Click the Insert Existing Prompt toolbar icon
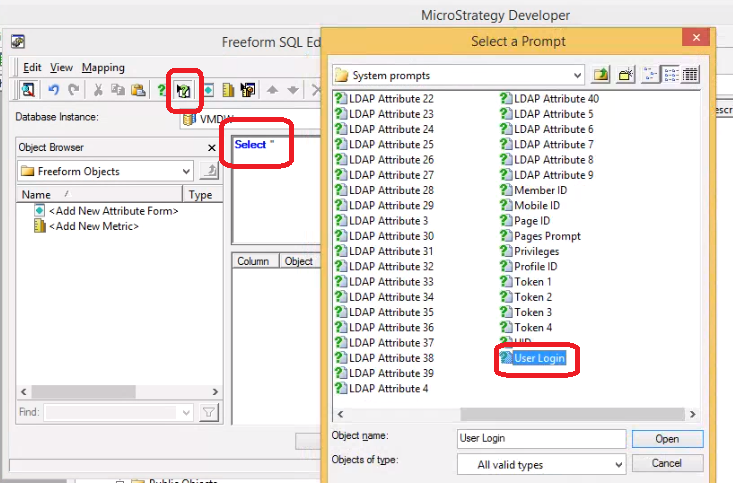The height and width of the screenshot is (483, 733). point(183,90)
